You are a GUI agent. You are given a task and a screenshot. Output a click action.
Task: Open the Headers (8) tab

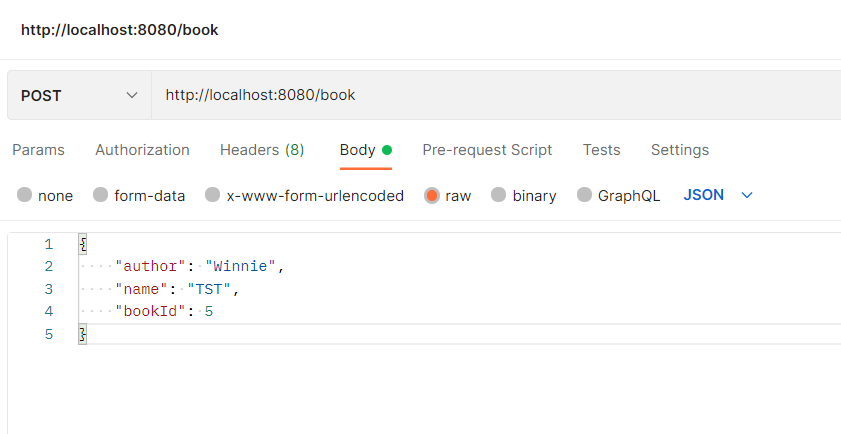point(262,150)
